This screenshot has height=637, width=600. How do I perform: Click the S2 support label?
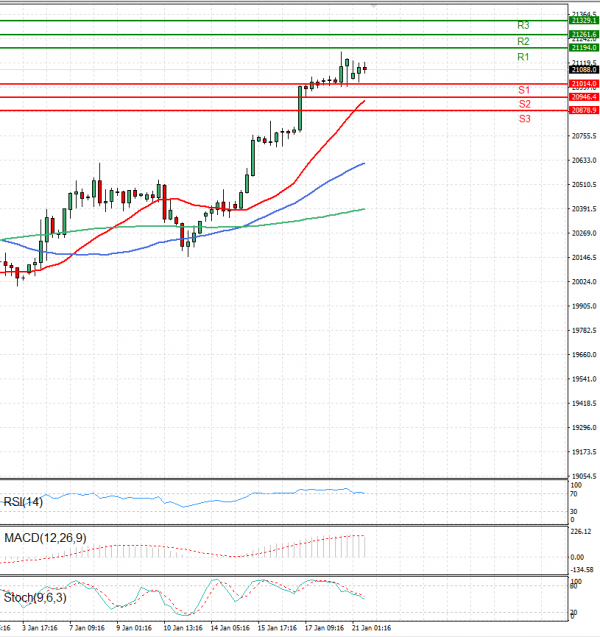pos(524,104)
